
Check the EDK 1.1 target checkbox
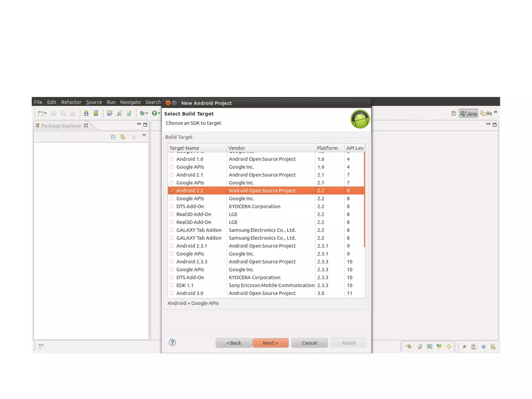(171, 285)
